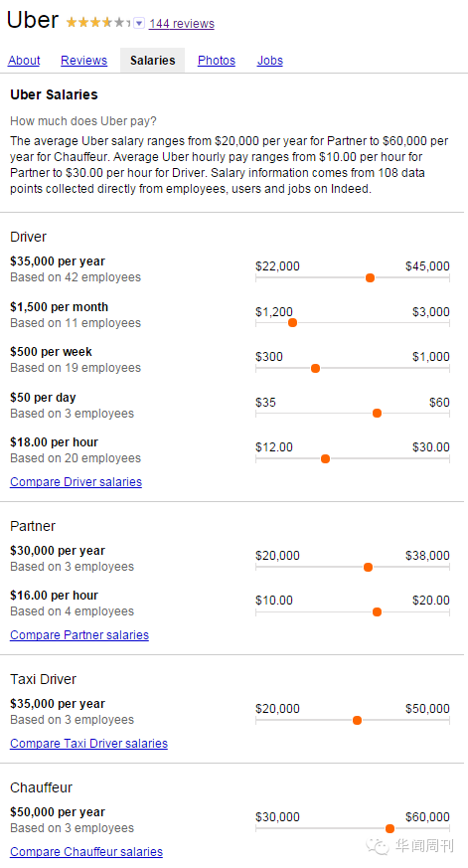Click 'Based on 20 employees' text
Image resolution: width=468 pixels, height=868 pixels.
pos(76,458)
